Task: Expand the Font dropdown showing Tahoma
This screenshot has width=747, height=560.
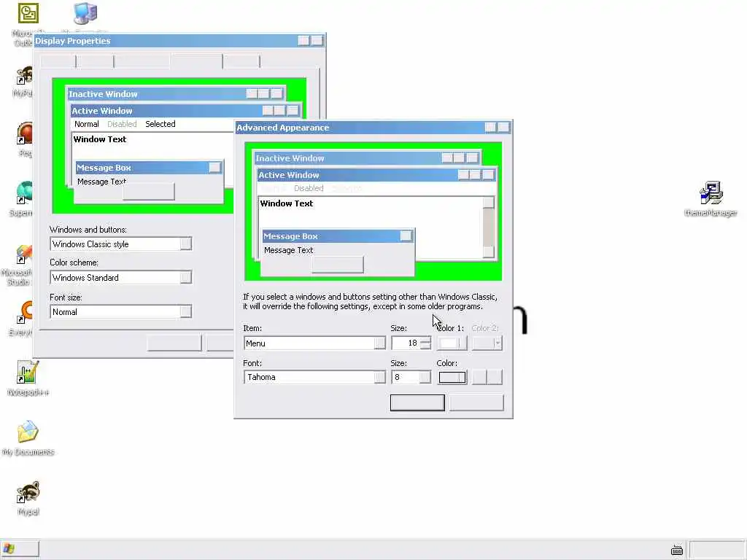Action: 379,377
